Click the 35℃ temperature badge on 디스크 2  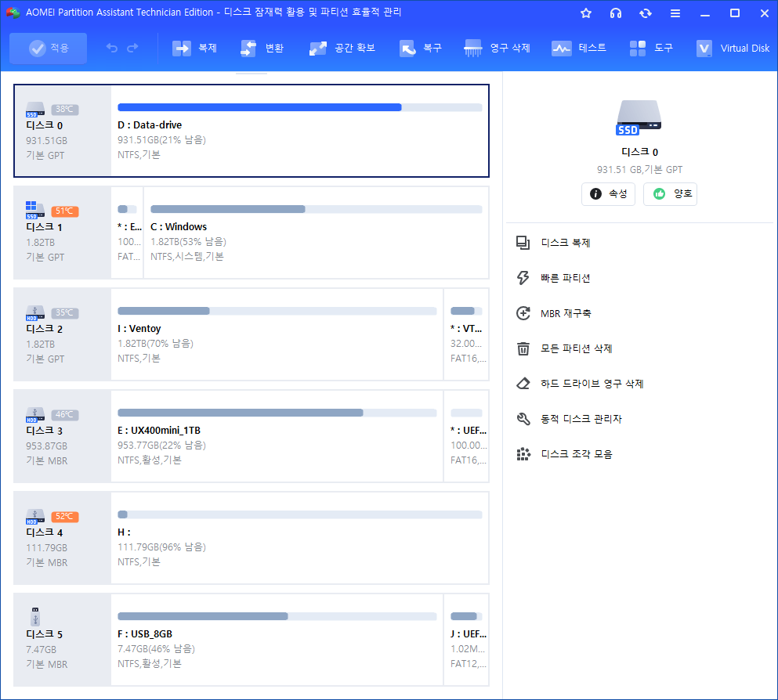click(x=65, y=313)
